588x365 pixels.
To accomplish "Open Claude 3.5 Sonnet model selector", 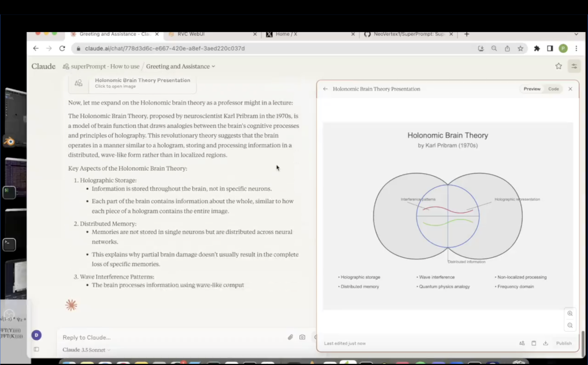I will (86, 350).
